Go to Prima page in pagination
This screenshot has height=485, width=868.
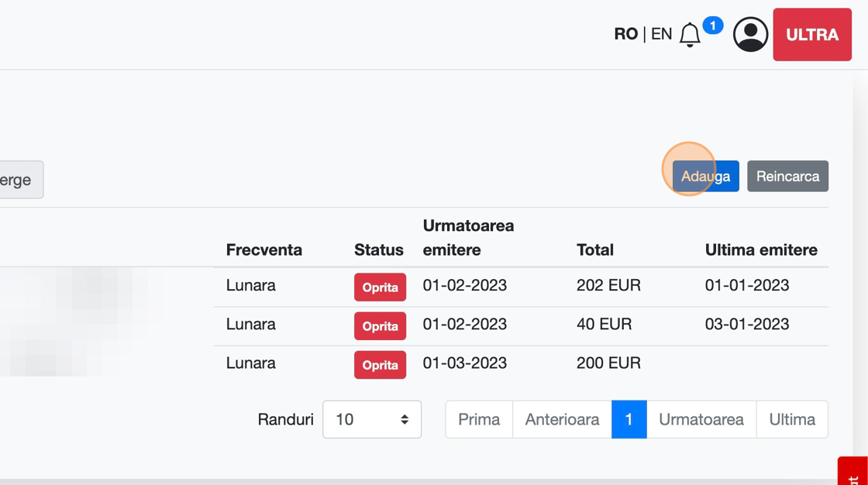click(x=479, y=419)
